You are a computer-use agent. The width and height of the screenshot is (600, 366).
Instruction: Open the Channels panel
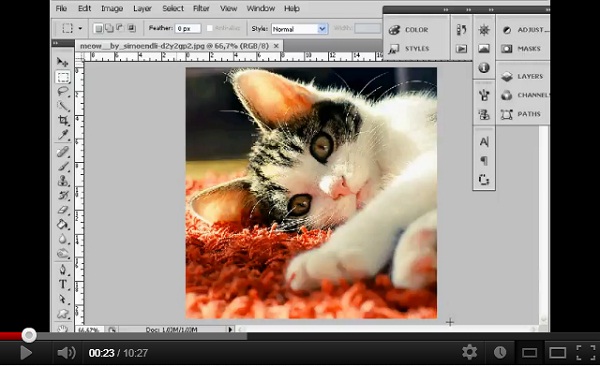pos(525,95)
